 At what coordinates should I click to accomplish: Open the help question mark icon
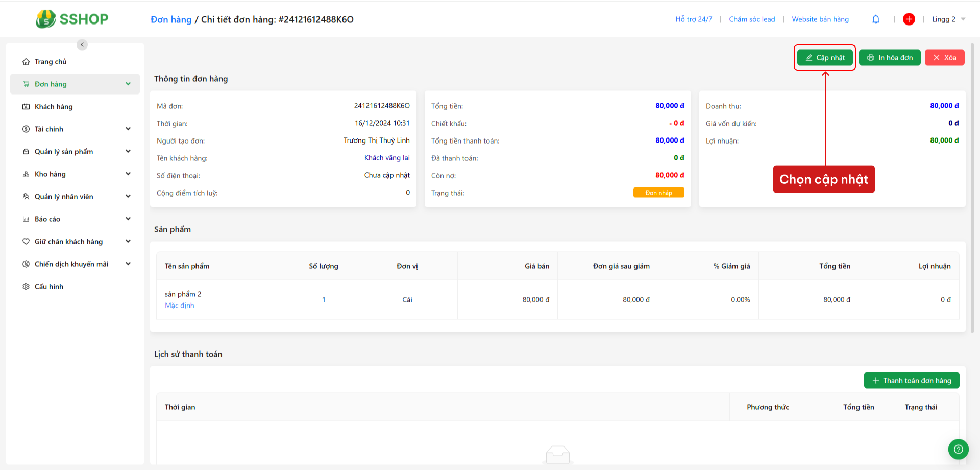point(958,450)
